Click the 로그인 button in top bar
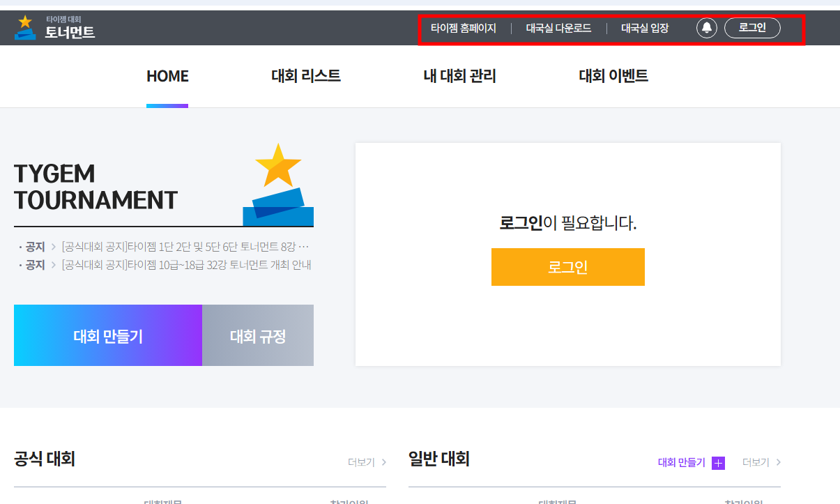Viewport: 840px width, 504px height. pos(752,28)
